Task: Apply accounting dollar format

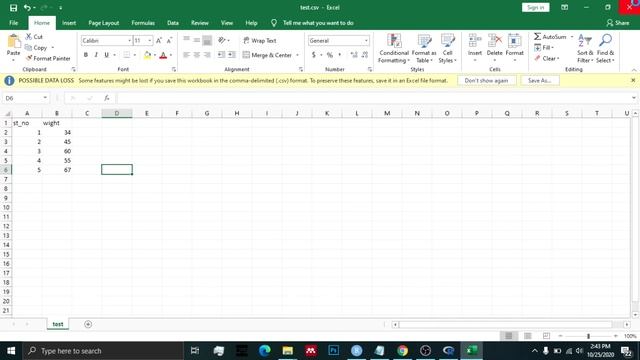Action: point(313,55)
